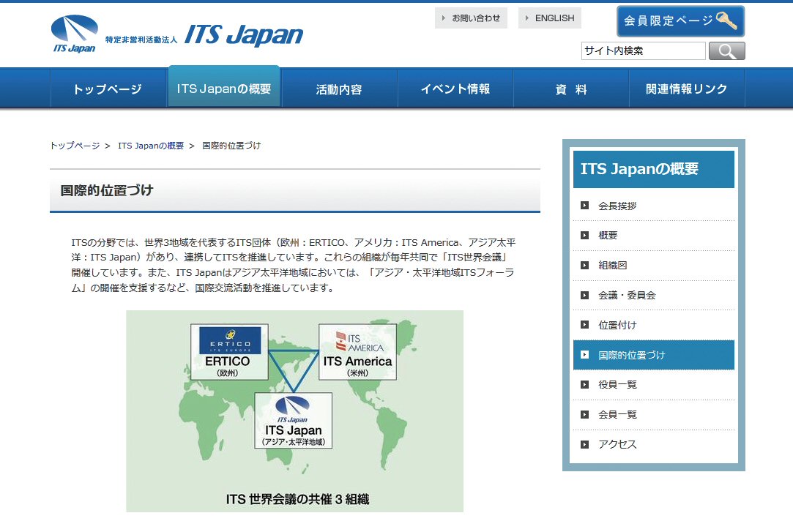The width and height of the screenshot is (793, 532).
Task: Click the ITS America logo in the map
Action: click(360, 342)
